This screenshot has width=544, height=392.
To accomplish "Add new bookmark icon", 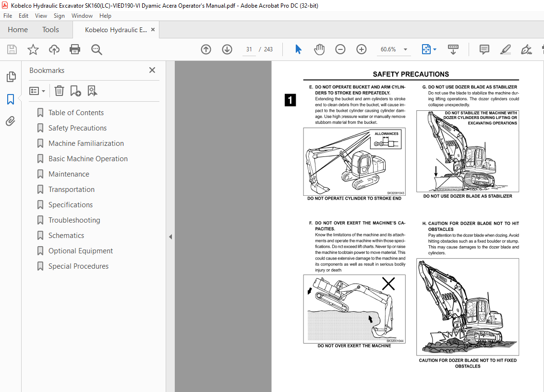I will (76, 91).
